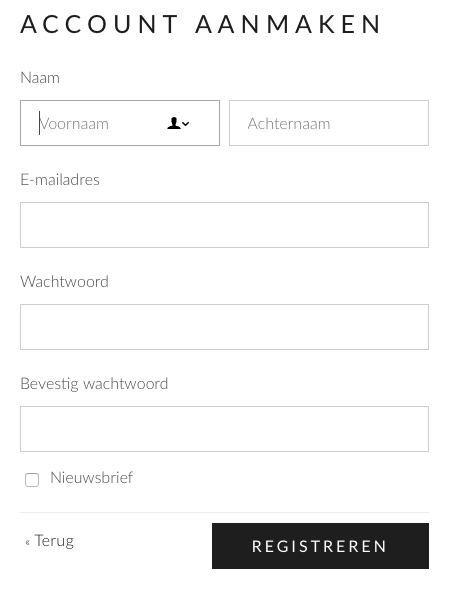Select the Bevestig wachtwoord input box
The width and height of the screenshot is (454, 595).
click(224, 429)
